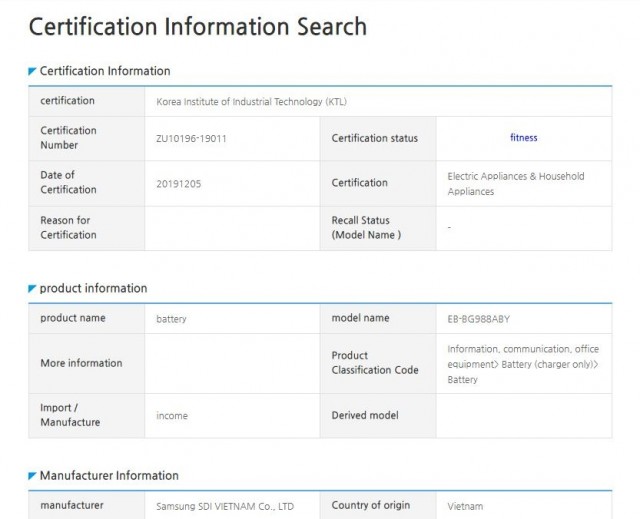Click the 'Derived model' label cell
The width and height of the screenshot is (640, 519).
pos(366,415)
